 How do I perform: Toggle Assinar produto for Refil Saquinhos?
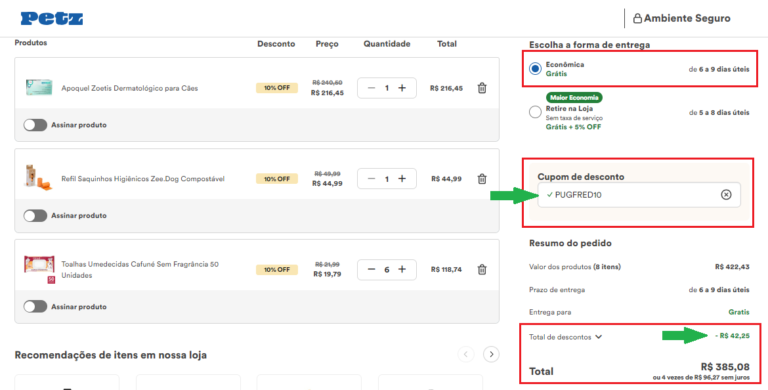pyautogui.click(x=35, y=216)
